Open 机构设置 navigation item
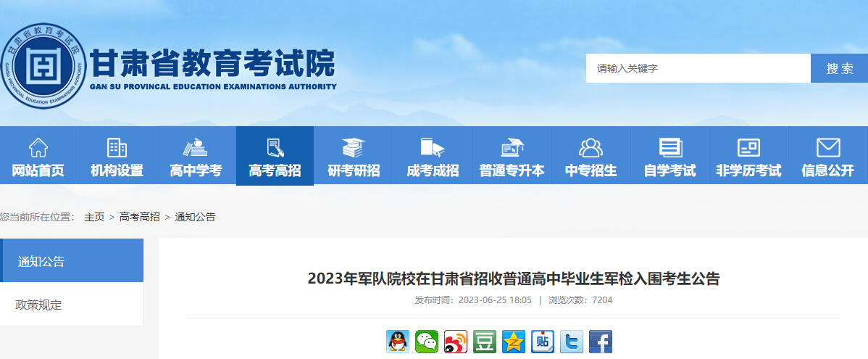 point(117,156)
